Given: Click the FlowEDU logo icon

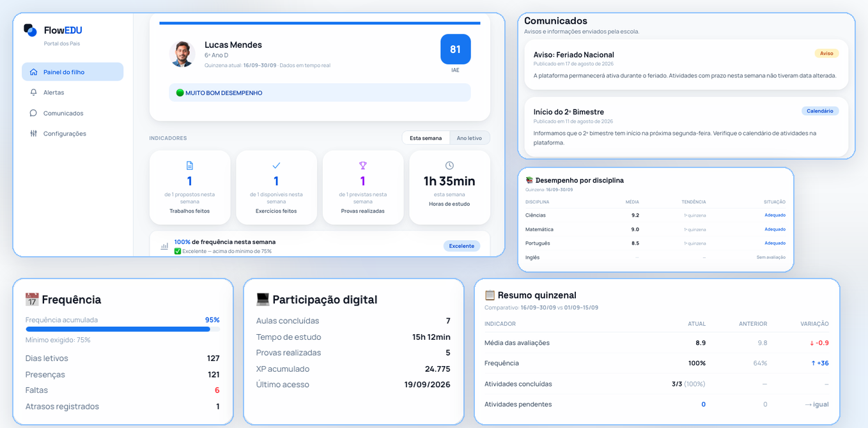Looking at the screenshot, I should (30, 30).
